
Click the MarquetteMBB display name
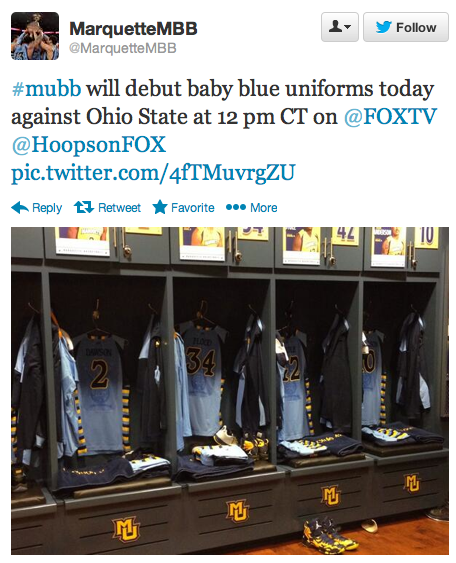coord(133,29)
